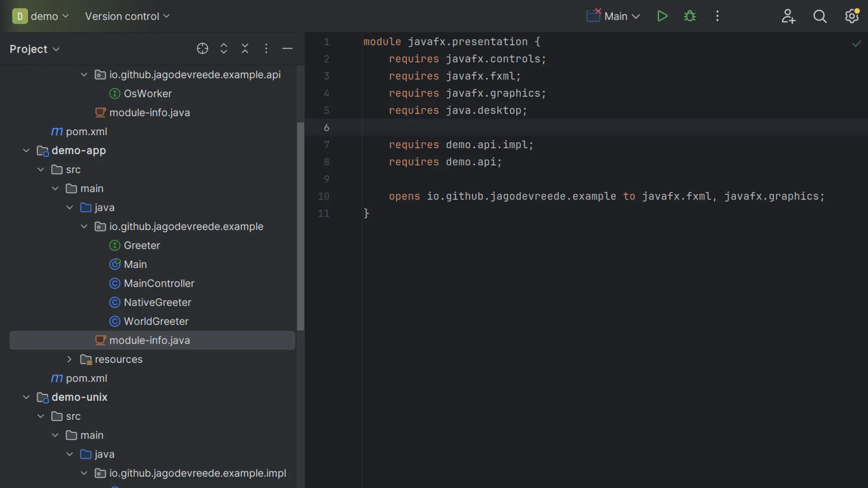Open Project panel options menu
868x488 pixels.
266,49
